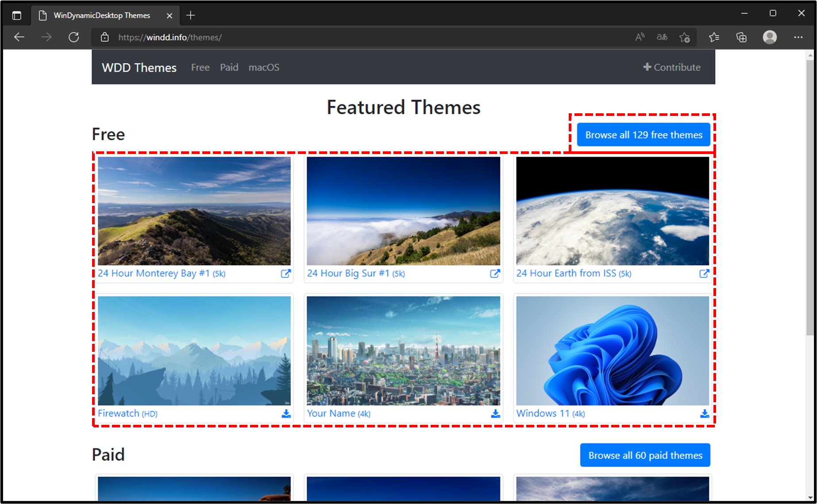Add this page to favorites
The image size is (817, 504).
(x=685, y=38)
